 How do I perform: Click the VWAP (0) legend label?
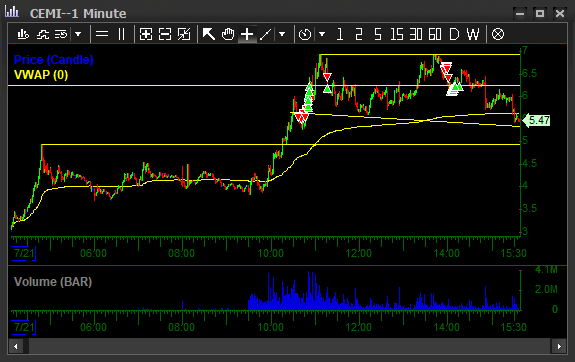tap(41, 75)
